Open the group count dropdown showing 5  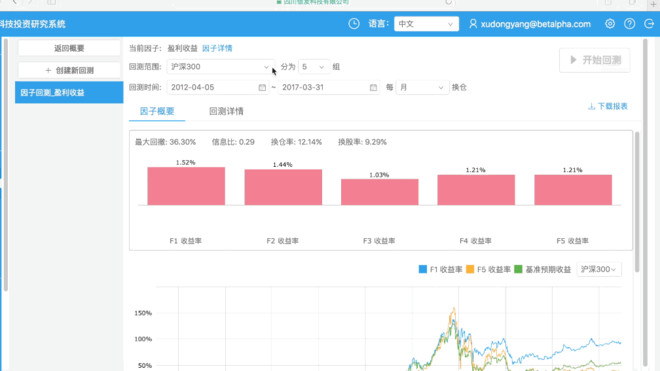click(314, 67)
